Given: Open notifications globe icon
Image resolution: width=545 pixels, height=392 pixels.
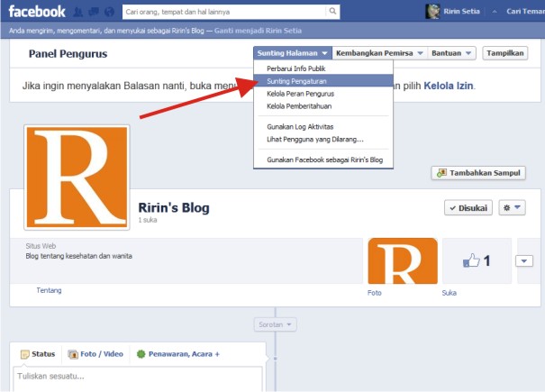Looking at the screenshot, I should (x=109, y=13).
